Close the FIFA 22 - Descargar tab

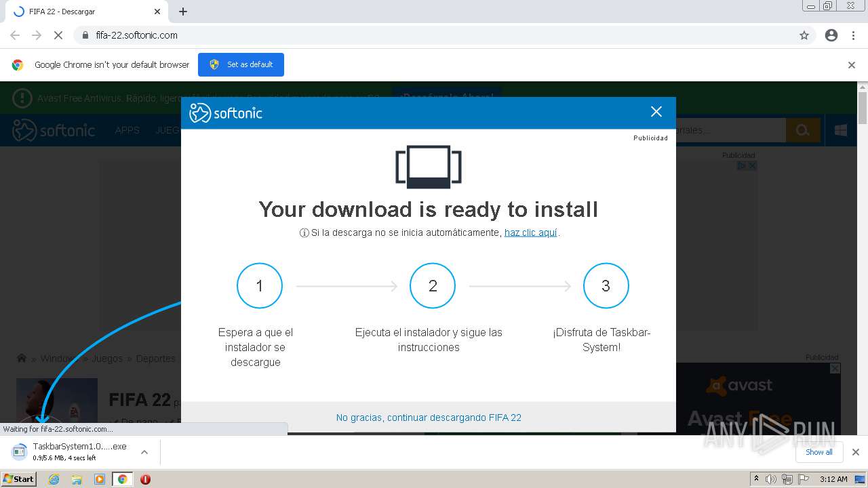point(157,12)
